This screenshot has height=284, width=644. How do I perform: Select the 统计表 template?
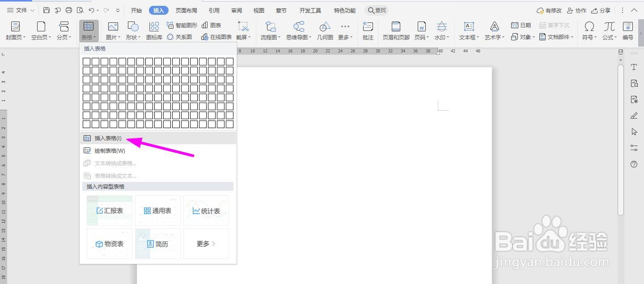click(206, 211)
